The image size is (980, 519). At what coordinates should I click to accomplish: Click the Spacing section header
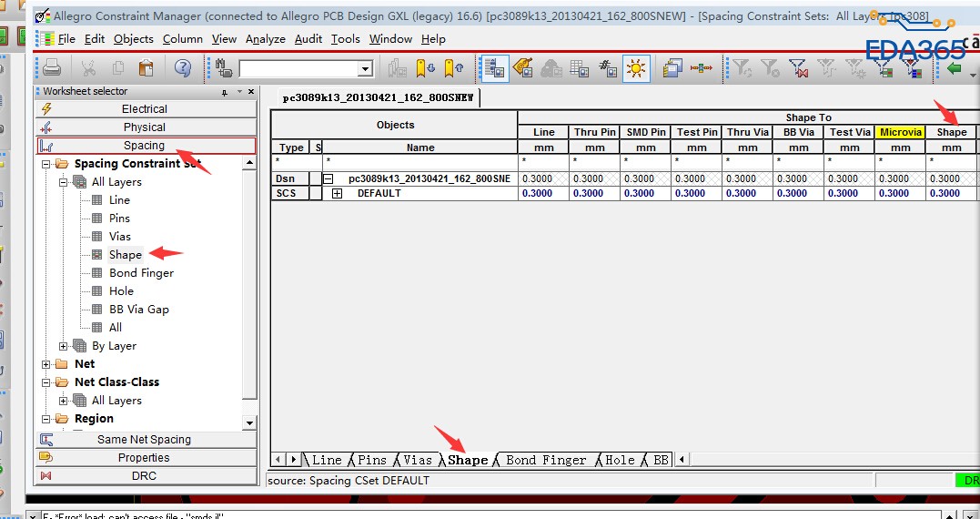(146, 146)
